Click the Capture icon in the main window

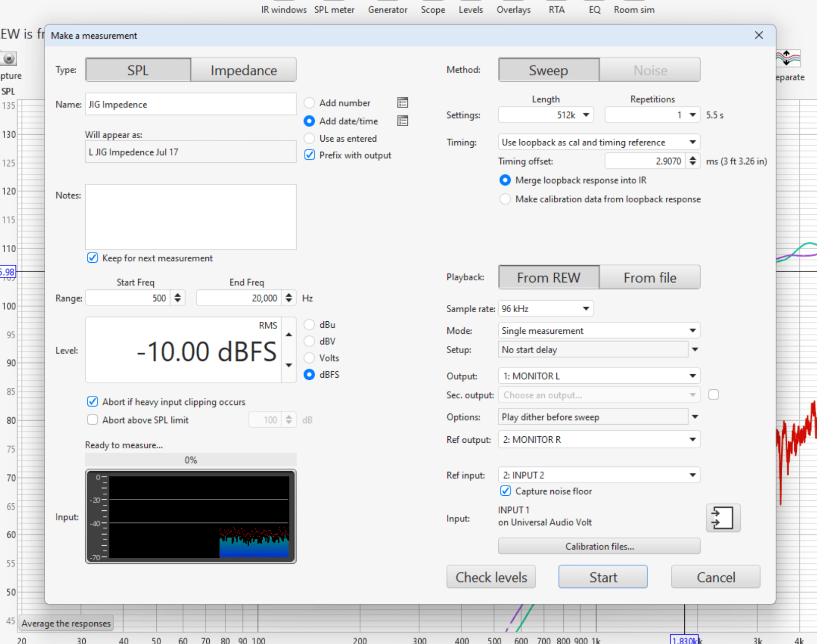(9, 58)
